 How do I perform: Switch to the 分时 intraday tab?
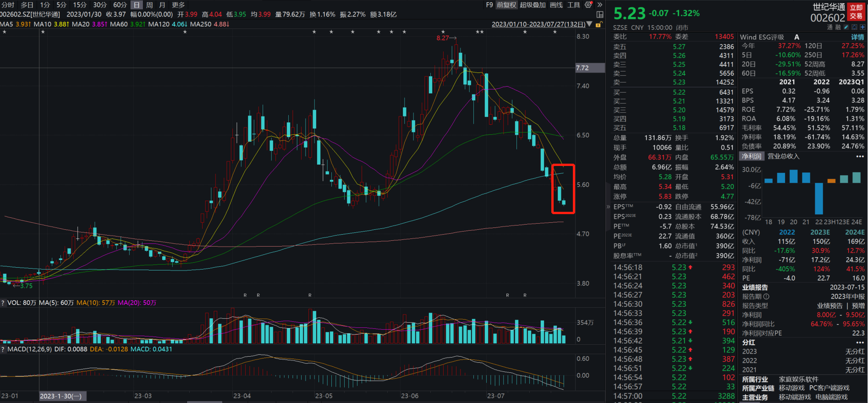(x=8, y=5)
